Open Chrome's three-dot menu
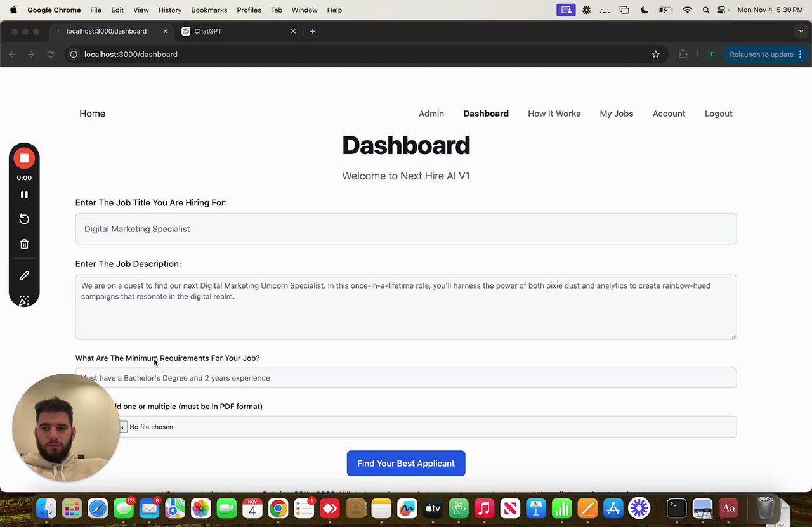Image resolution: width=812 pixels, height=527 pixels. click(801, 55)
